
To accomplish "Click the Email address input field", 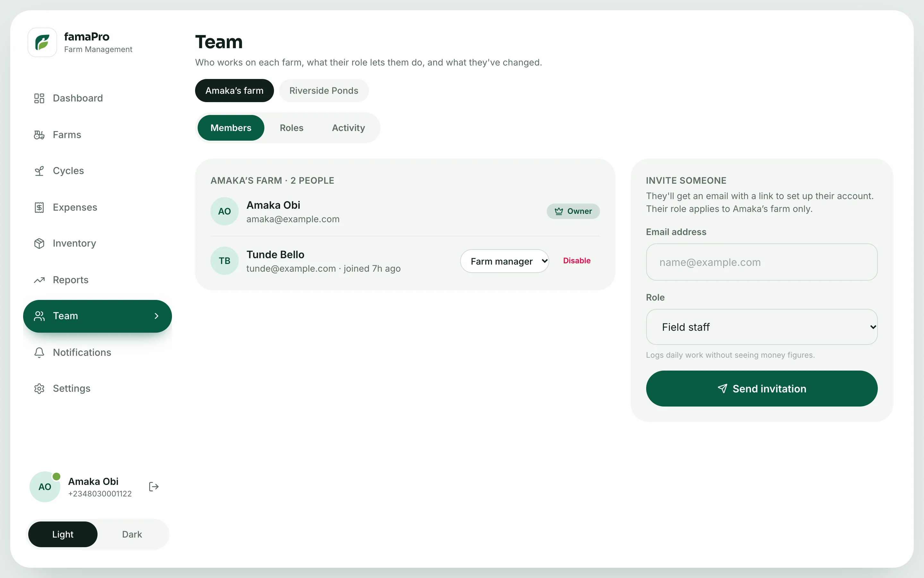I will (761, 262).
